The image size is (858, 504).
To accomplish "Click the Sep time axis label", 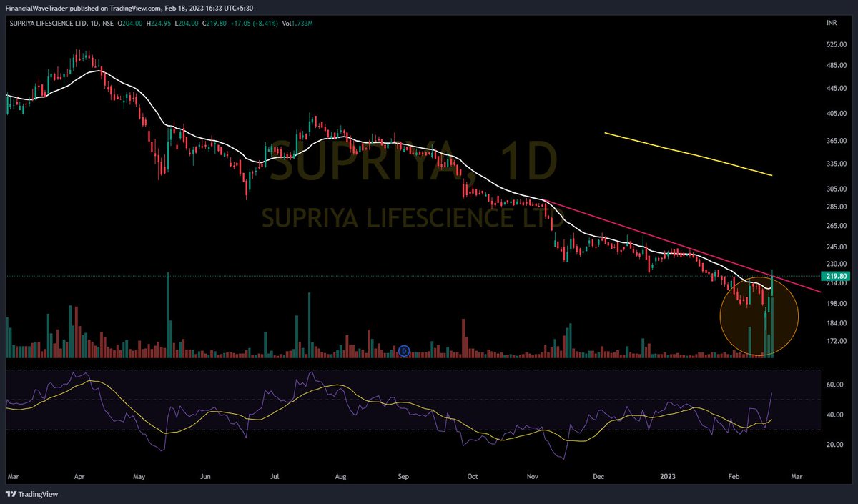I will click(404, 475).
